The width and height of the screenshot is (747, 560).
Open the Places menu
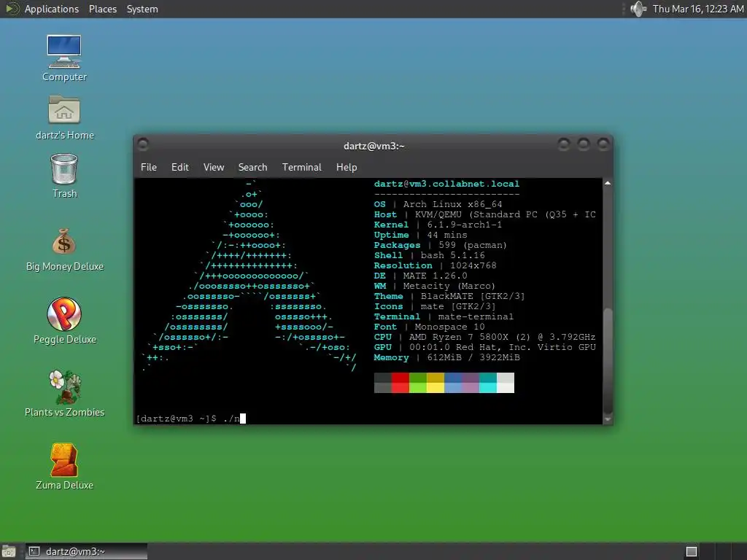[x=103, y=9]
